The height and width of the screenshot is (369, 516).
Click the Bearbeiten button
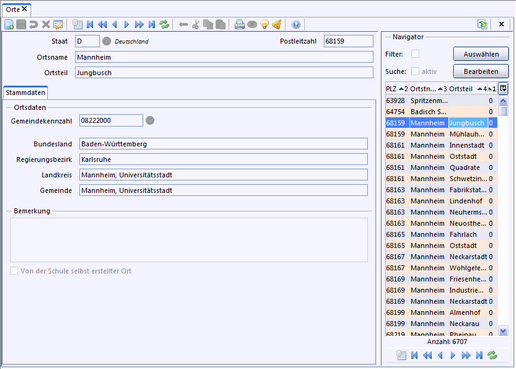click(481, 71)
